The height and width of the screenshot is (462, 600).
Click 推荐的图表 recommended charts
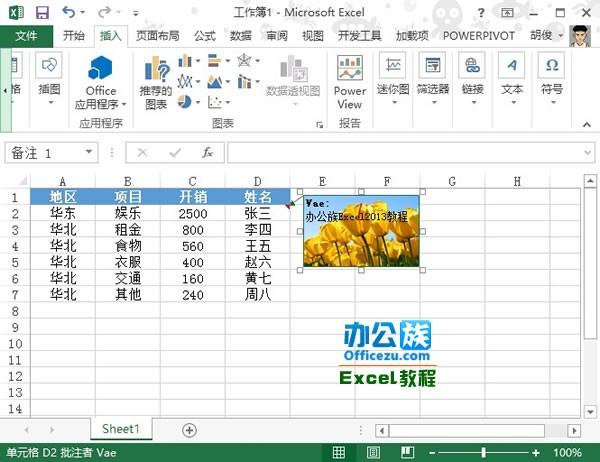155,82
